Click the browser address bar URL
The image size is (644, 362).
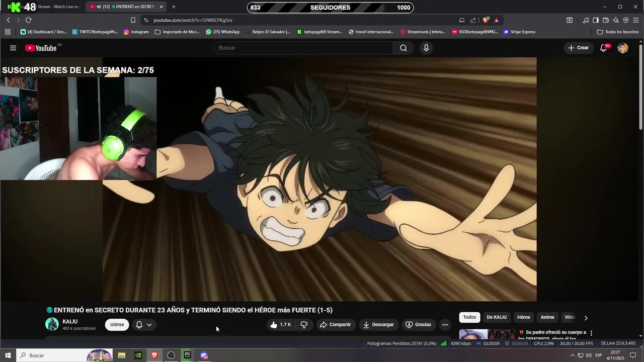(x=193, y=20)
